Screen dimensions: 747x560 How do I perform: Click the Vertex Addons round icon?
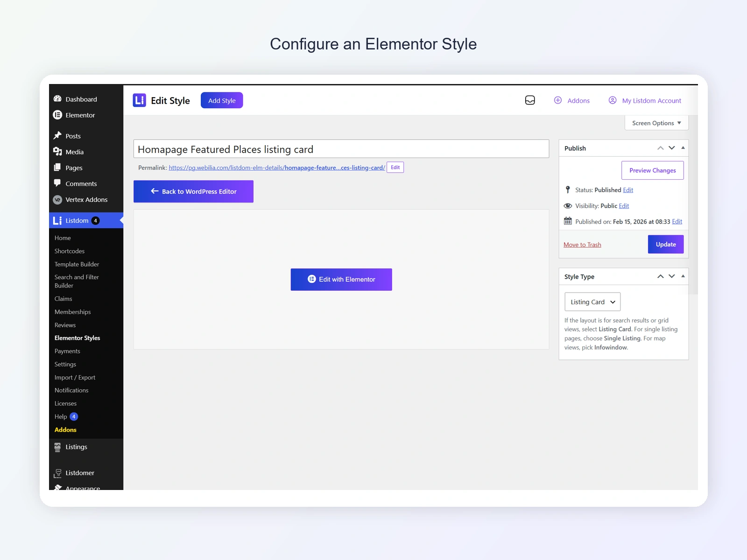pos(57,200)
